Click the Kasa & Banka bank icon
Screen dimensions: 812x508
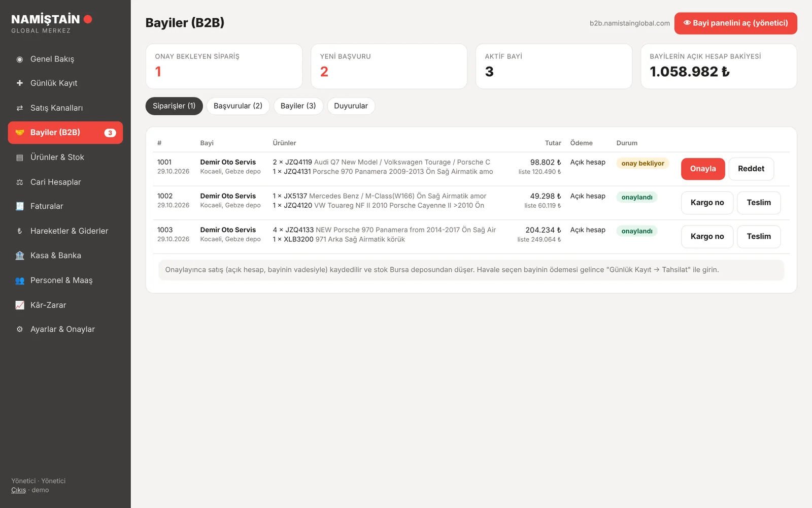point(20,256)
